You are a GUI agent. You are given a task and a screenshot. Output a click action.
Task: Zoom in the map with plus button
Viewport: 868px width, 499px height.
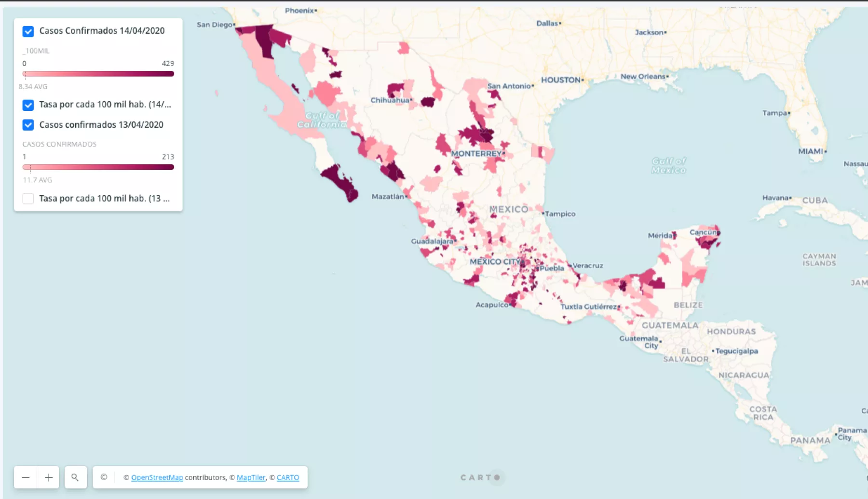coord(49,477)
